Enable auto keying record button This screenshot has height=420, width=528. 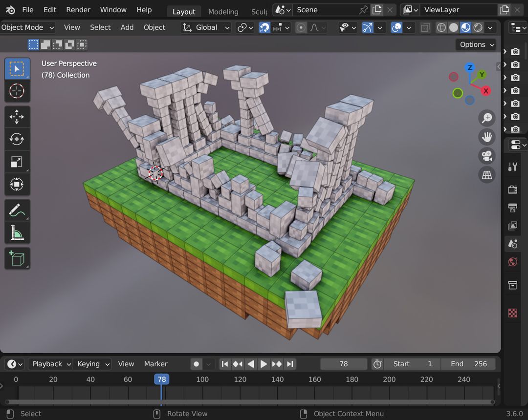point(196,364)
